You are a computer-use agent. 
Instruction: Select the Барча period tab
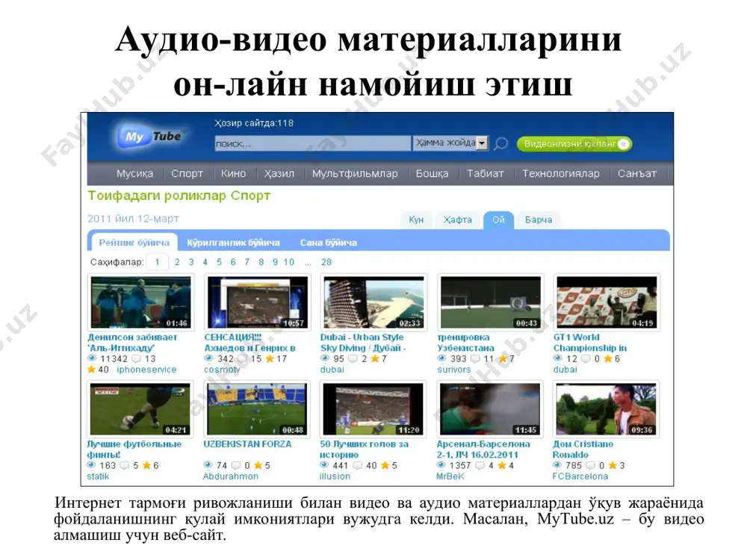(x=539, y=220)
